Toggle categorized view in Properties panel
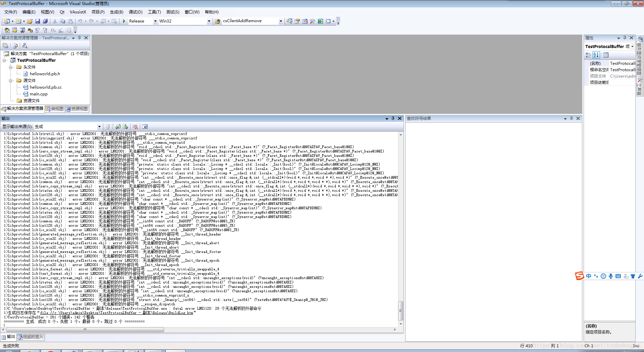The width and height of the screenshot is (644, 352). click(x=588, y=55)
